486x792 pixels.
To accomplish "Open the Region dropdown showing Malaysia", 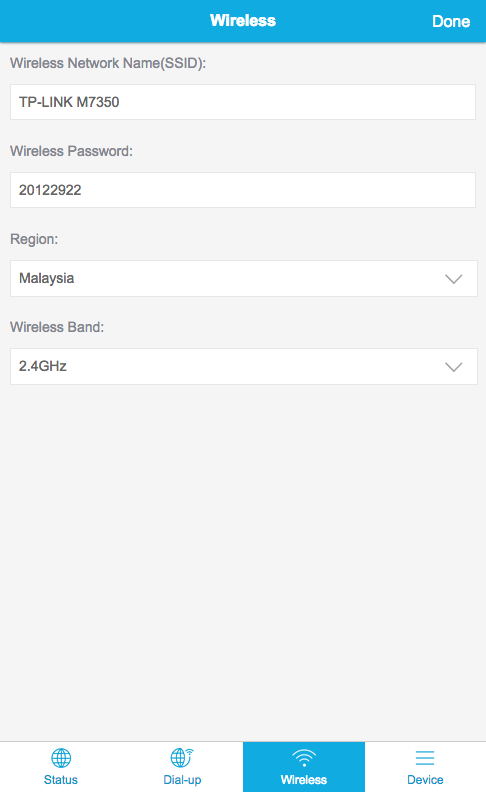I will click(244, 278).
